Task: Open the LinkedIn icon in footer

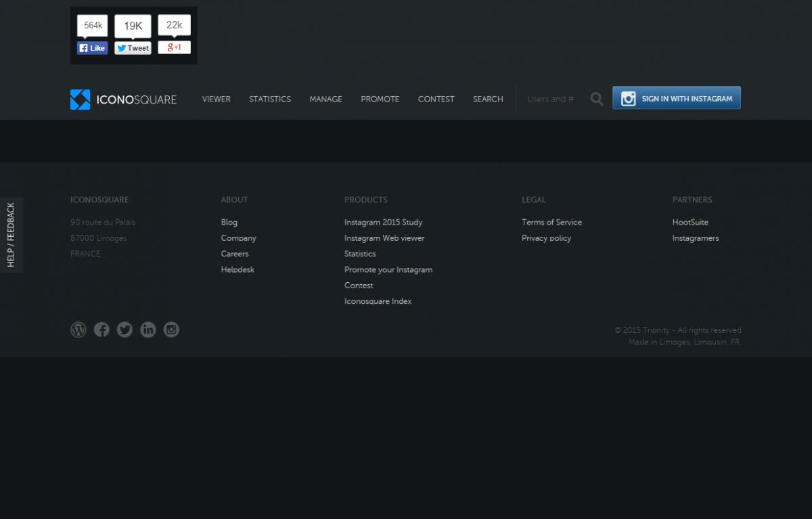Action: coord(148,330)
